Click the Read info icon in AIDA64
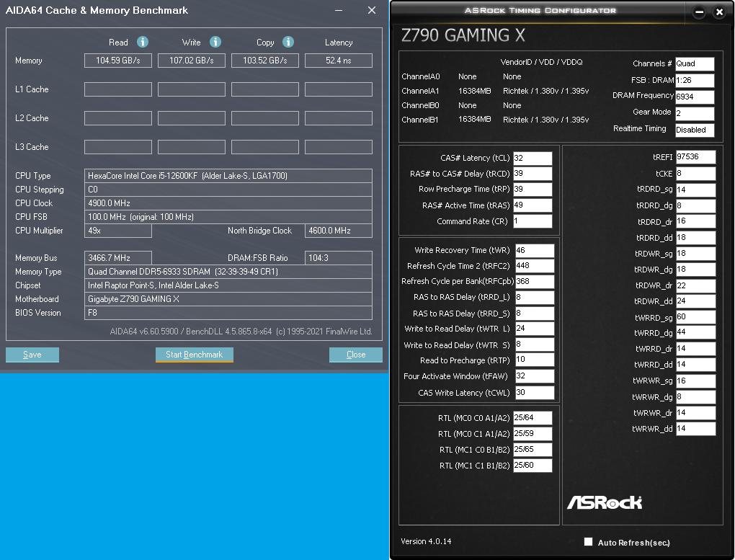735x560 pixels. tap(143, 43)
